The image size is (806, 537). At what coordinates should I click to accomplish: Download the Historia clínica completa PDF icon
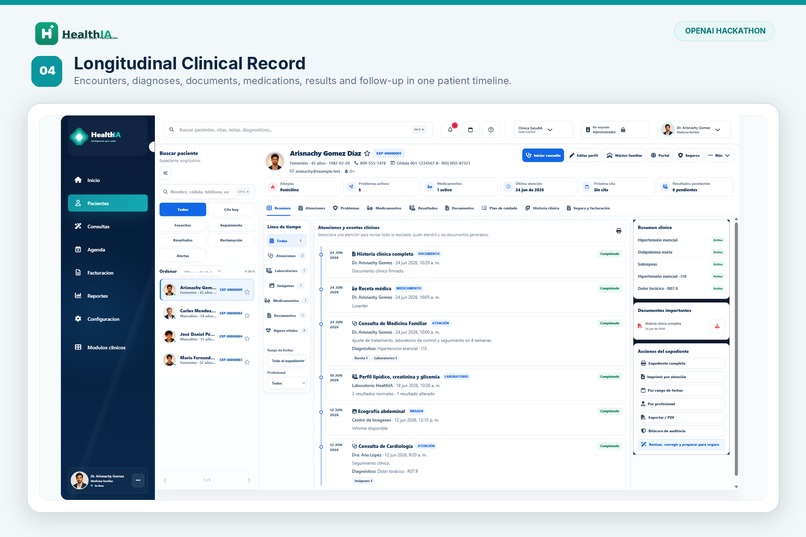717,326
